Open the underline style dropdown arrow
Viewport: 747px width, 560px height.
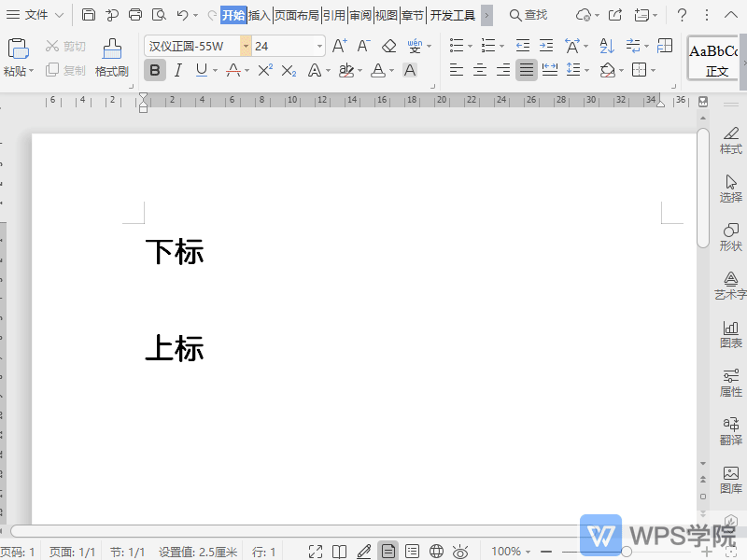[x=215, y=70]
